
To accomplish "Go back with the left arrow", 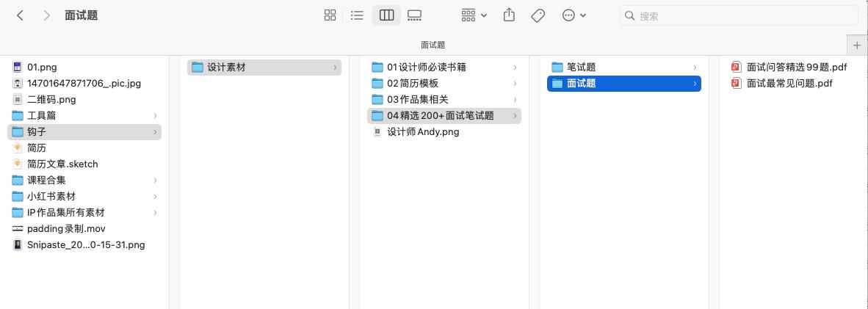I will pyautogui.click(x=20, y=15).
